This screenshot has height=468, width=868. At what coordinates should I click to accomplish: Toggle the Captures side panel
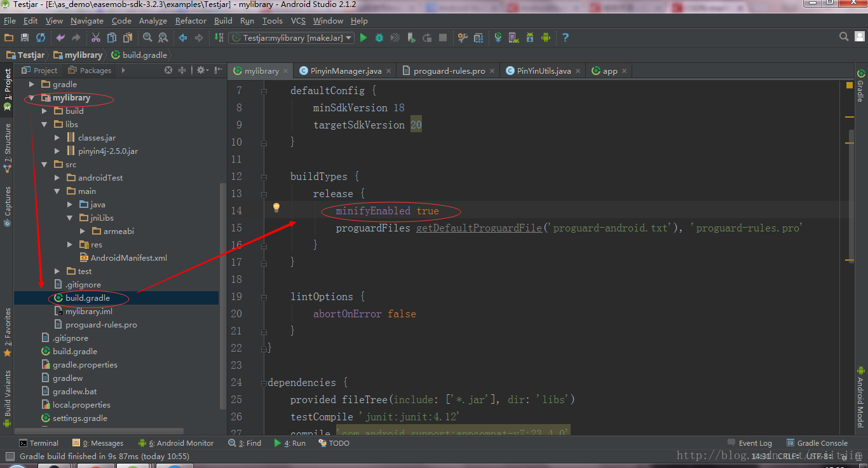pos(8,207)
